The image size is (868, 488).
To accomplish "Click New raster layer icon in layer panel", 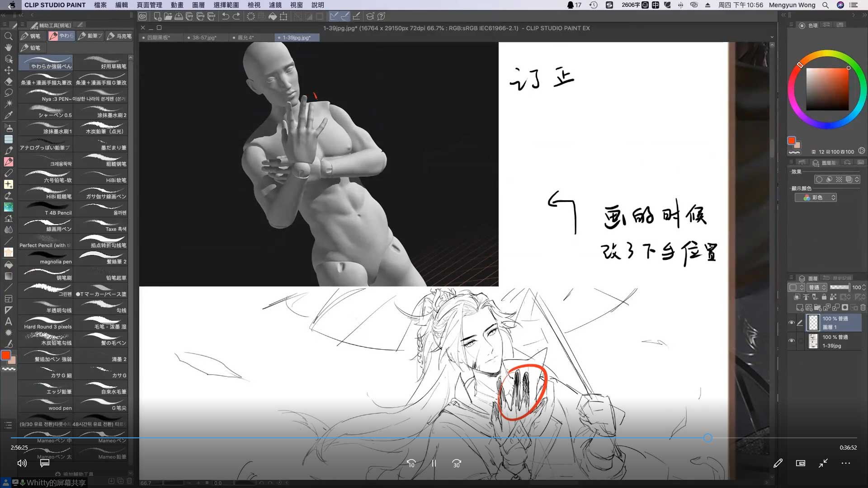I will click(800, 308).
